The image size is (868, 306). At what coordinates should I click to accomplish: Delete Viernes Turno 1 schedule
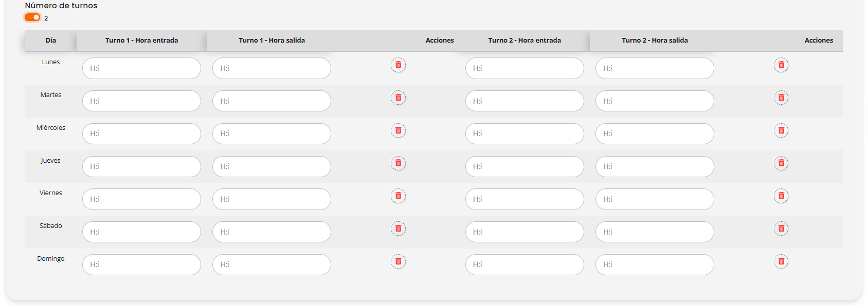tap(398, 196)
